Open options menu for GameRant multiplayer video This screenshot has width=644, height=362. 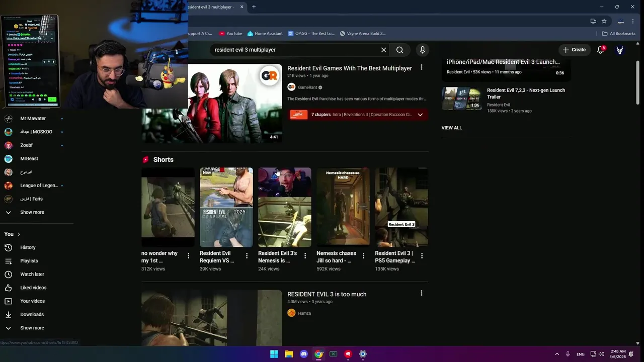pyautogui.click(x=422, y=67)
